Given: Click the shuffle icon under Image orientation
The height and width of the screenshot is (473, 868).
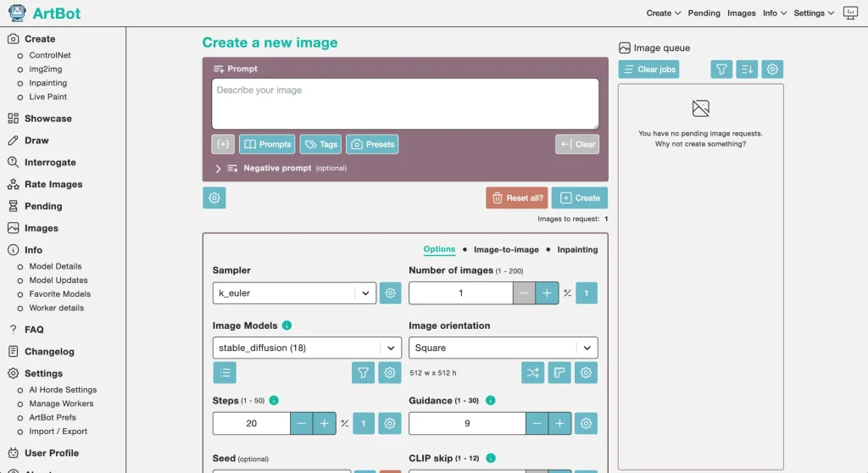Looking at the screenshot, I should 532,372.
